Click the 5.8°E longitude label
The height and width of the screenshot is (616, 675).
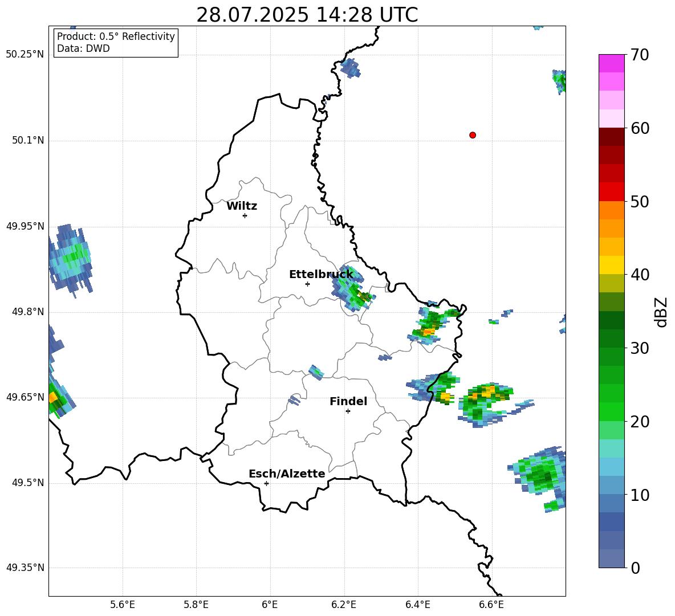click(196, 605)
